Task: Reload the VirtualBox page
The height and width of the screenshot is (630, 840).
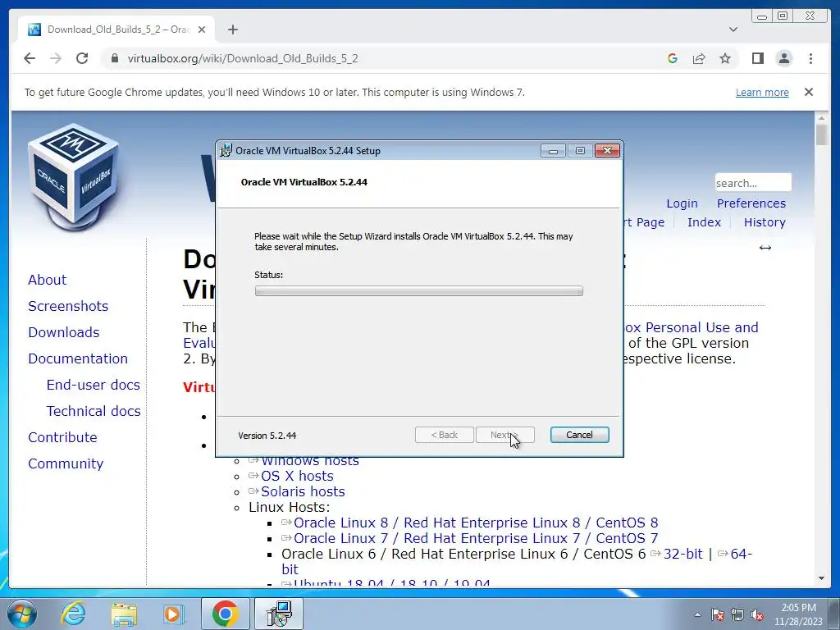Action: coord(82,58)
